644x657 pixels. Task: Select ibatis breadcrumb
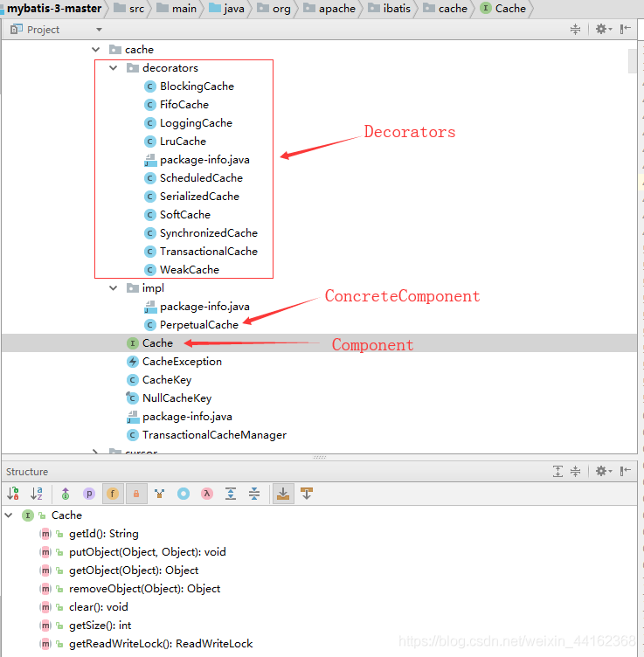coord(389,9)
